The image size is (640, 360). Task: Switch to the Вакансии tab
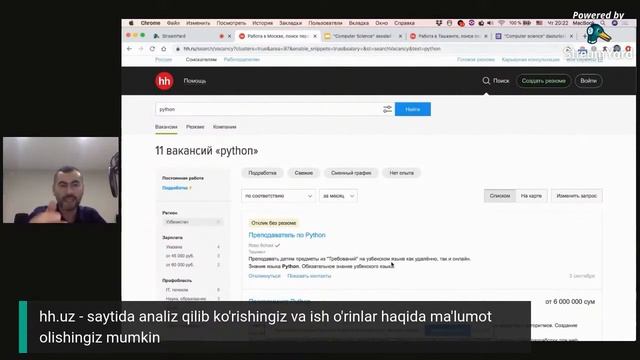[166, 127]
